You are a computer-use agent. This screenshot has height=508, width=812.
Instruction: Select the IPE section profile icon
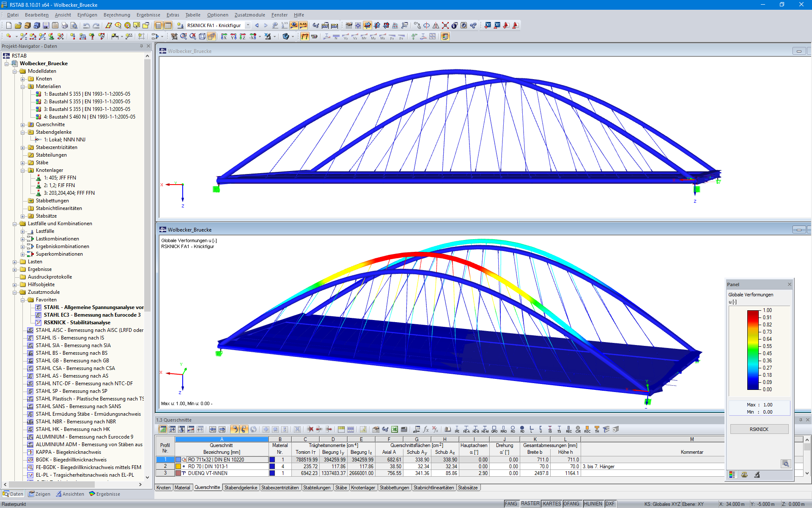457,429
